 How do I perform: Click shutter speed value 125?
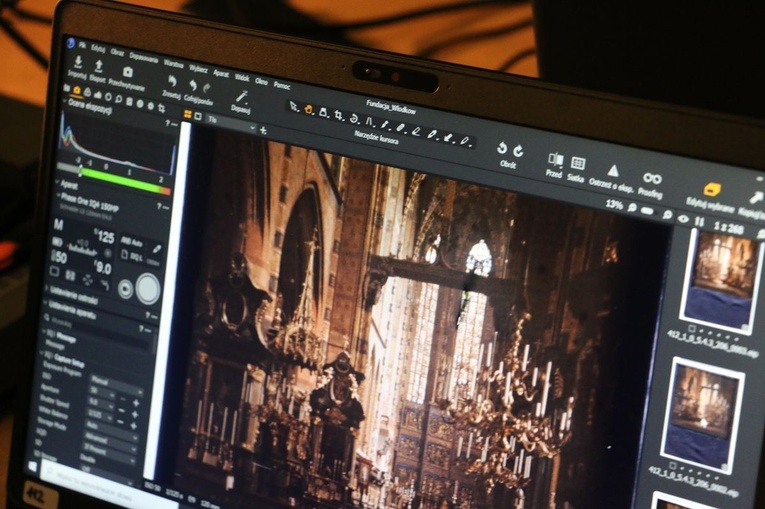tap(105, 237)
